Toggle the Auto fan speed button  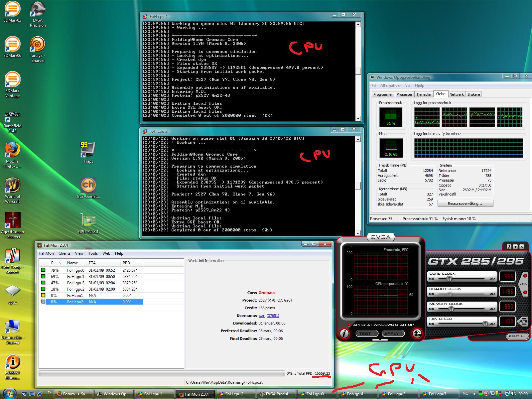point(523,321)
